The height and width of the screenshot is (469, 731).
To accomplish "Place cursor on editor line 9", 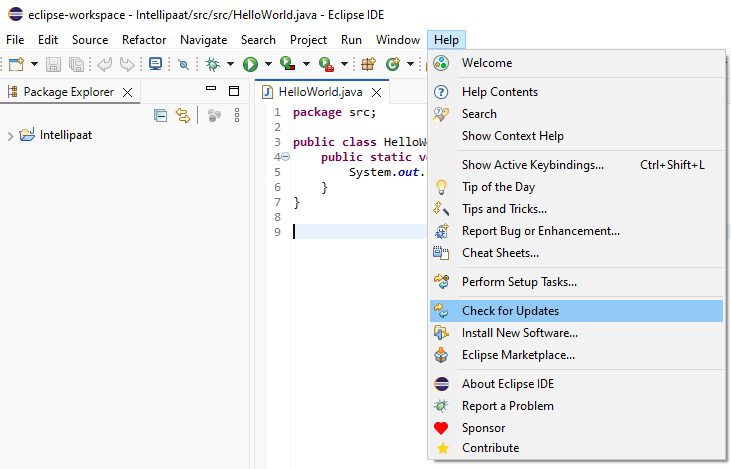I will [359, 232].
